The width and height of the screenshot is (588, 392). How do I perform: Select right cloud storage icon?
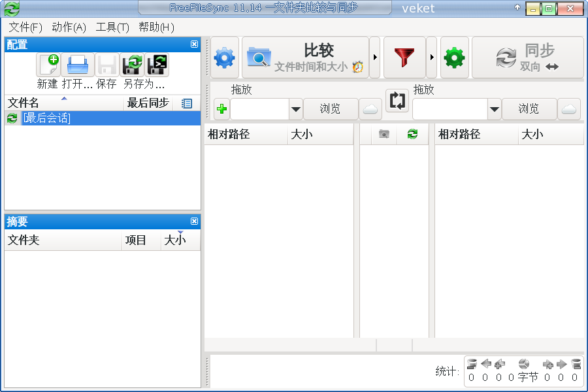pos(569,109)
